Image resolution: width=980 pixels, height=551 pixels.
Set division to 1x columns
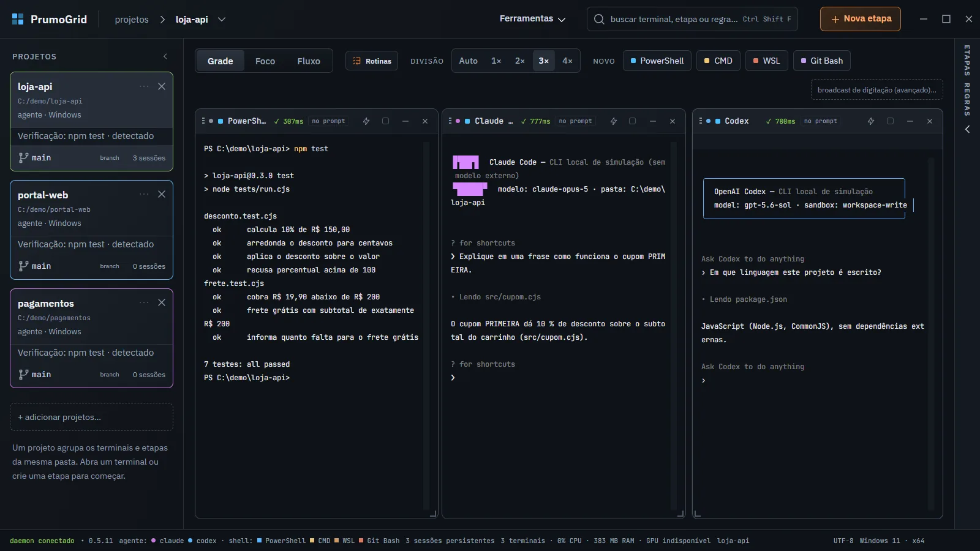[496, 61]
